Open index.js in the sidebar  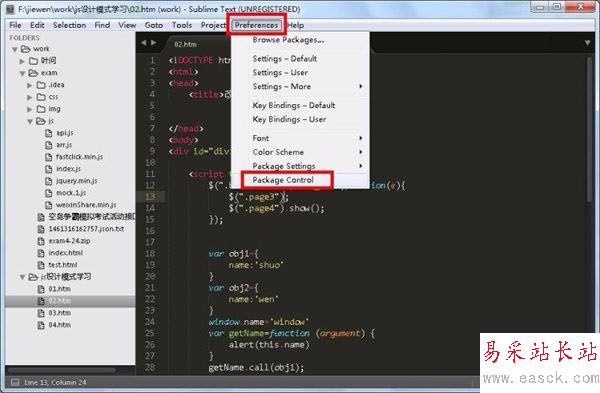coord(68,169)
